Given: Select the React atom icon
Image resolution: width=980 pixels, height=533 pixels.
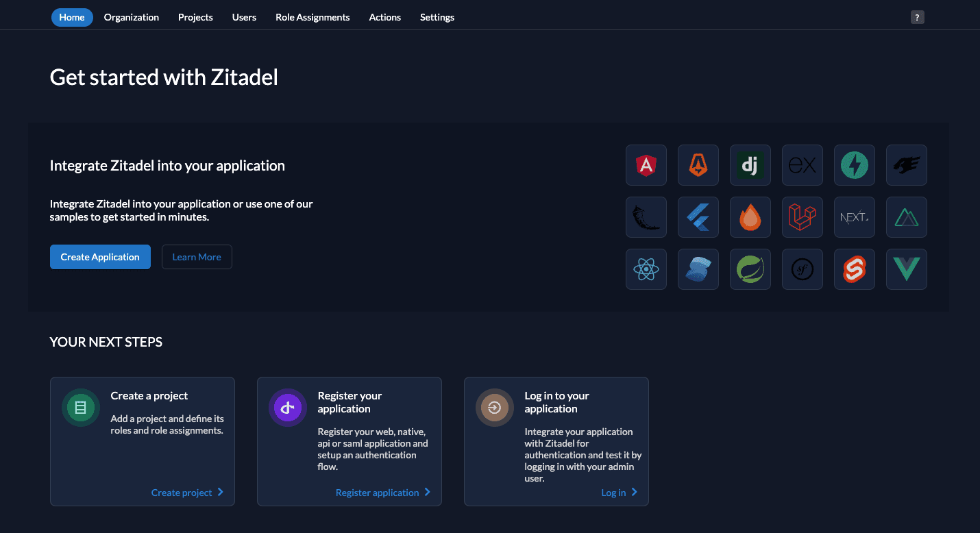Looking at the screenshot, I should (x=646, y=269).
